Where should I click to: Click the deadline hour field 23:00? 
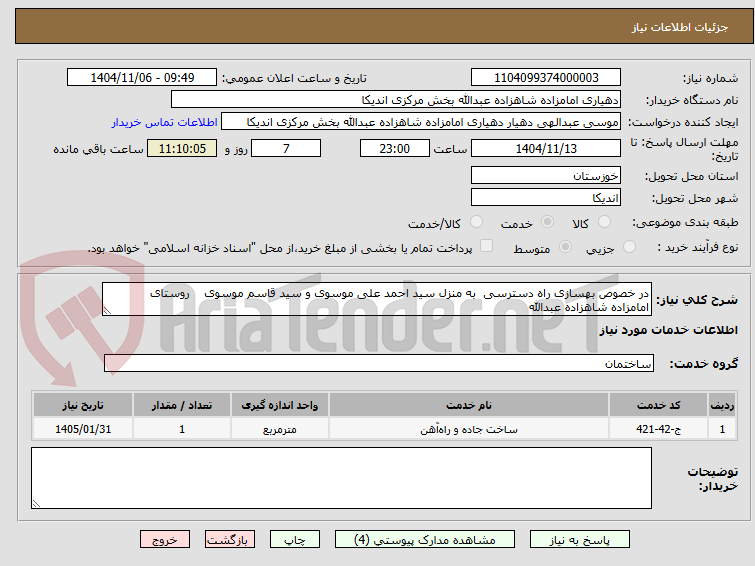pyautogui.click(x=395, y=148)
